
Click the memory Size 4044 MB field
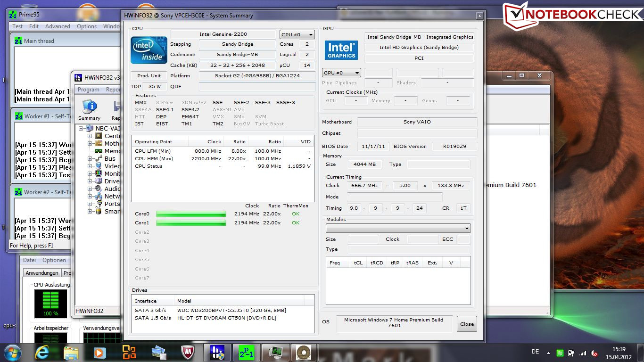(x=365, y=164)
